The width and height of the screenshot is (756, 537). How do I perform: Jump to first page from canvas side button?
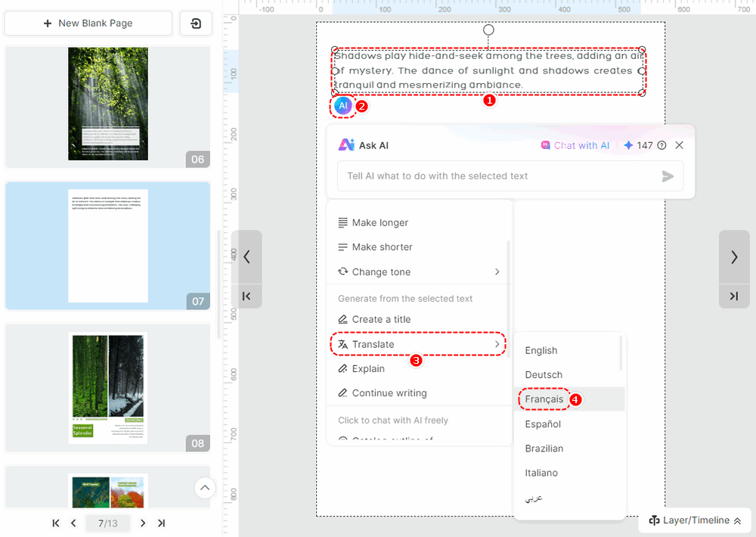click(x=246, y=296)
